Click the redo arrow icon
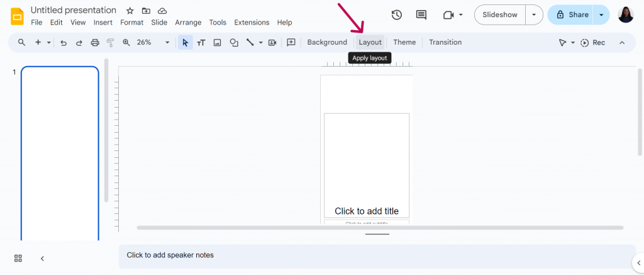This screenshot has width=644, height=275. 79,42
